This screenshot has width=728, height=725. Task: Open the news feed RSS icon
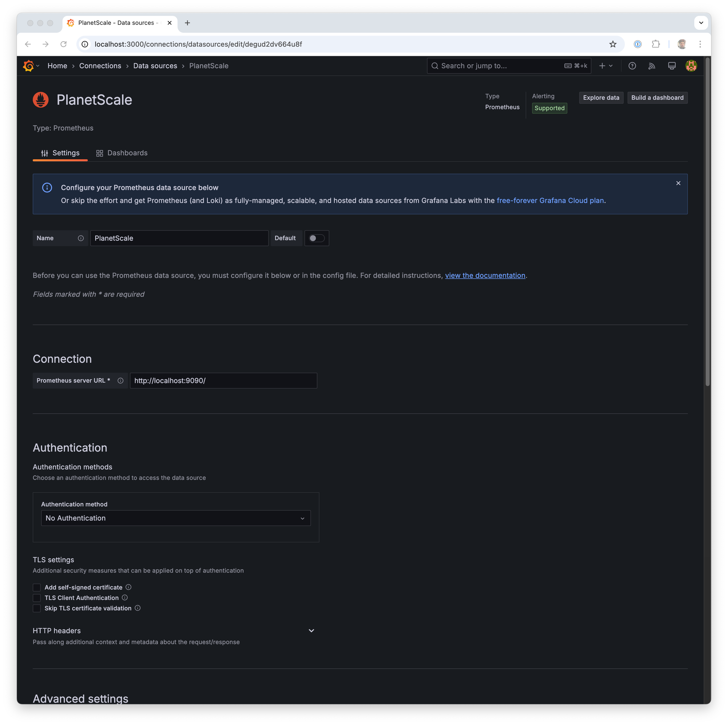coord(652,66)
